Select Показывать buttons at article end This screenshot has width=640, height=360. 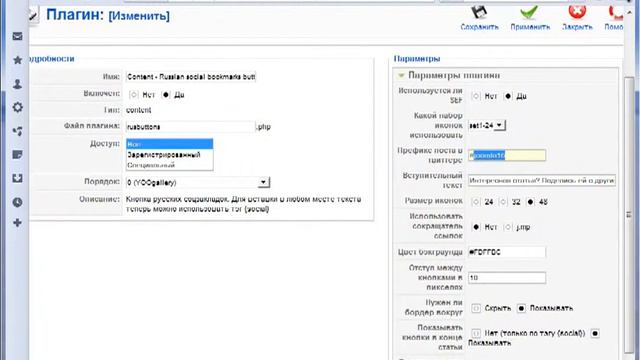pyautogui.click(x=595, y=333)
